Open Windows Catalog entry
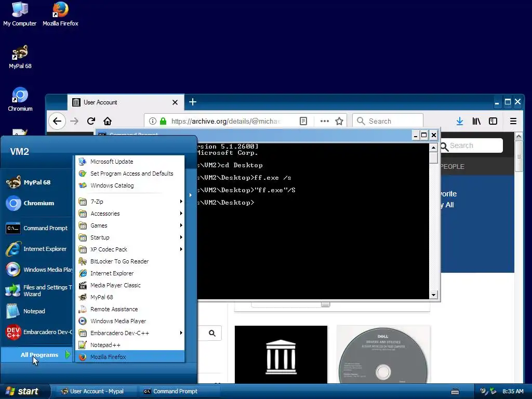This screenshot has height=399, width=532. pos(130,185)
